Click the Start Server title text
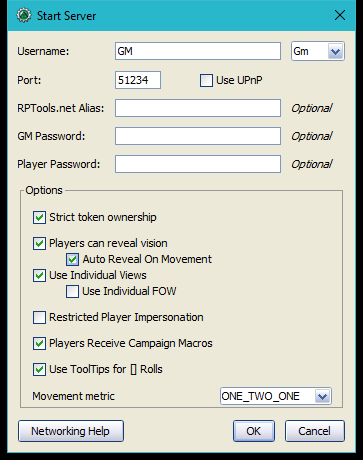 66,16
